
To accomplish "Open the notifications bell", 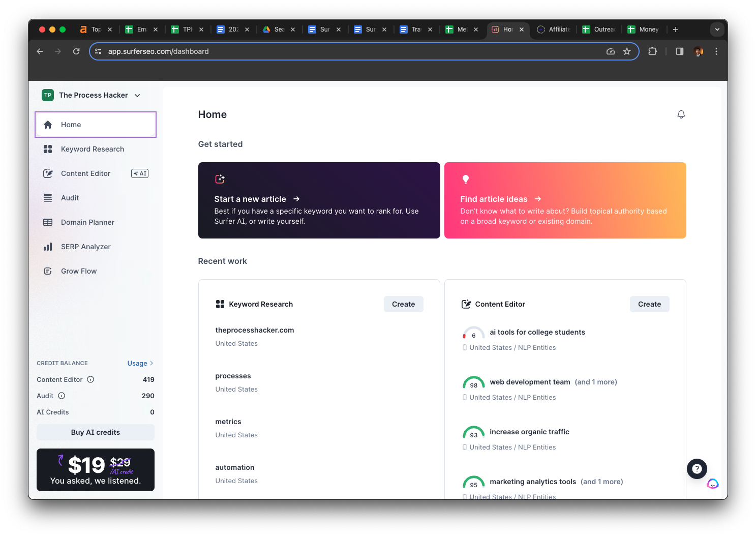I will click(681, 114).
